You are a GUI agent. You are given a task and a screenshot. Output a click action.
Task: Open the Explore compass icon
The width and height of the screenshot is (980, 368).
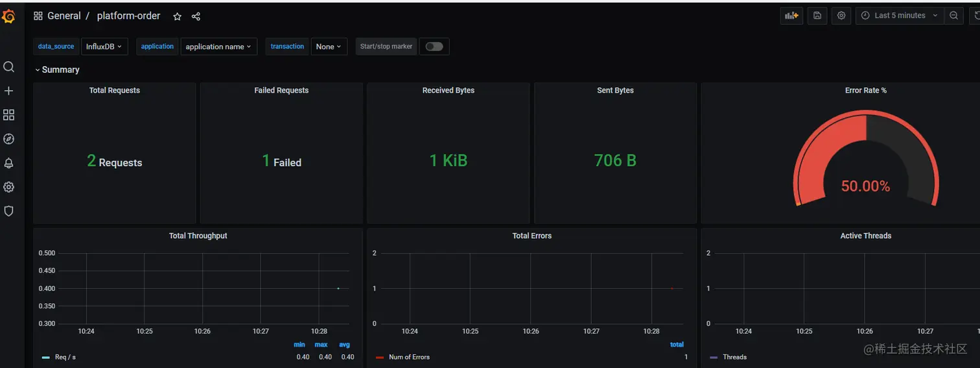[x=8, y=139]
